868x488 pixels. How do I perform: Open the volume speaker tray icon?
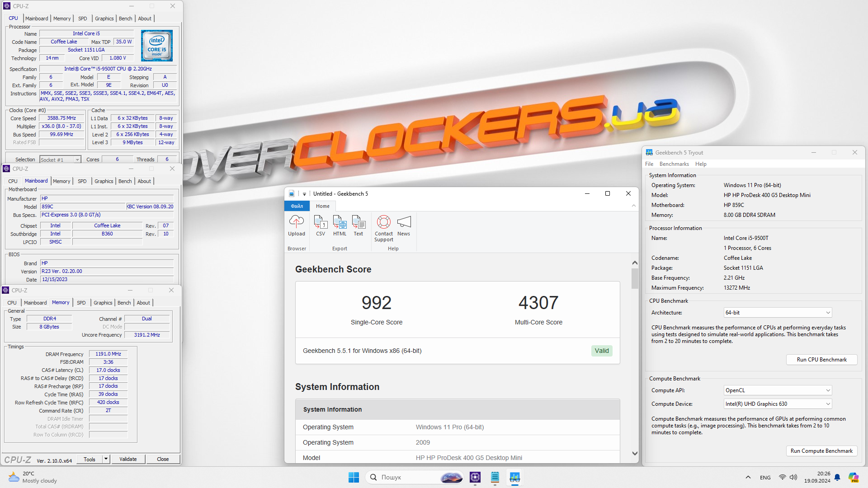[794, 477]
